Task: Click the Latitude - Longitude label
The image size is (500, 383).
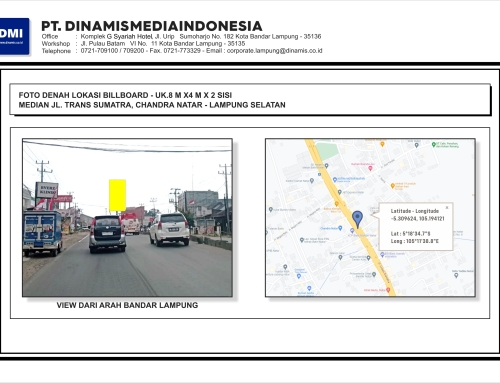Action: click(x=415, y=211)
